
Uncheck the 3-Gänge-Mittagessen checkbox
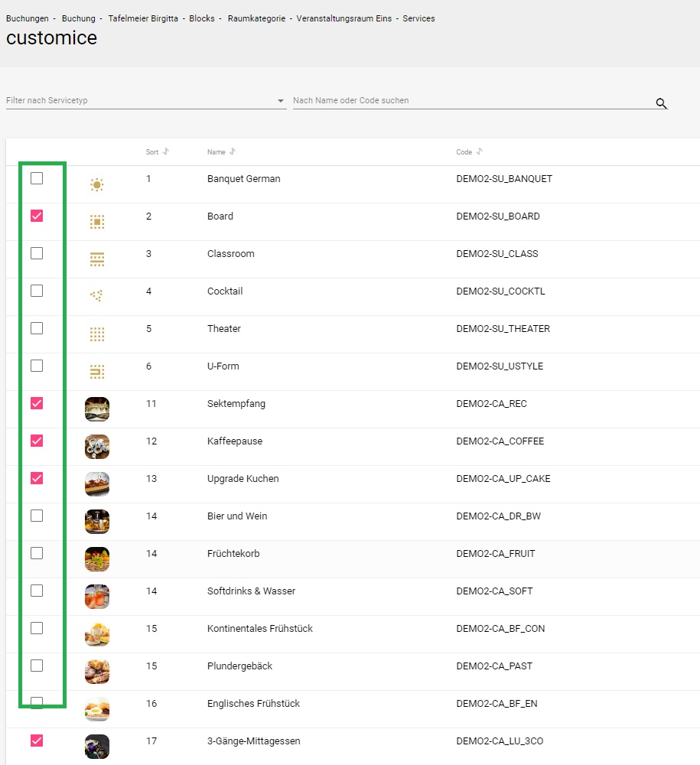[x=37, y=741]
